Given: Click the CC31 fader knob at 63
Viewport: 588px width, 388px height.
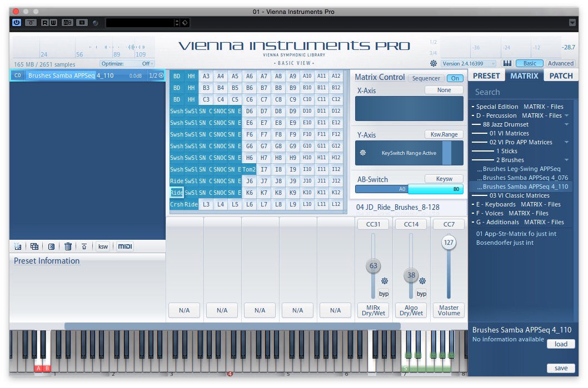Looking at the screenshot, I should (x=373, y=265).
